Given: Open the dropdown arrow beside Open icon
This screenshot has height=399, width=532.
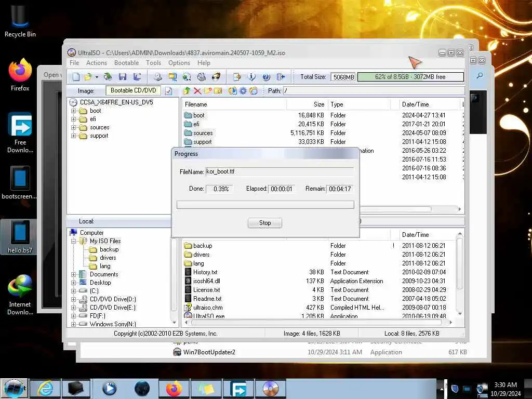Looking at the screenshot, I should click(97, 77).
